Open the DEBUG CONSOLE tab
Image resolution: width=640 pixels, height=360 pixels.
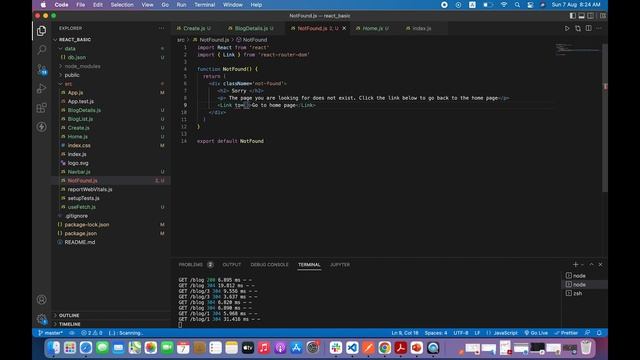pos(269,264)
